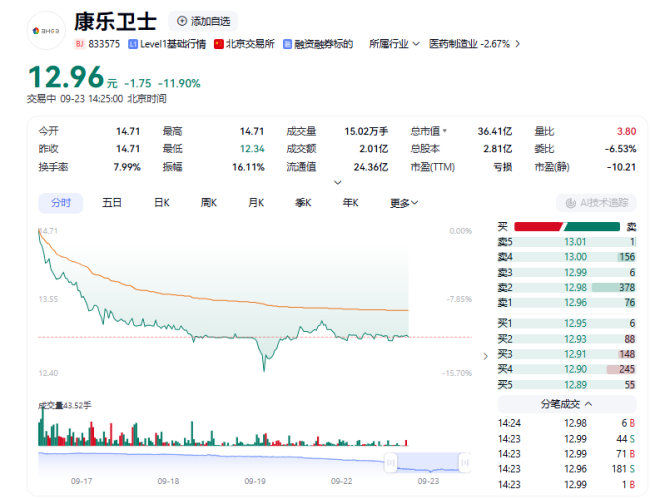Expand more quote details chevron below stats
Screen dimensions: 650x499
point(337,183)
